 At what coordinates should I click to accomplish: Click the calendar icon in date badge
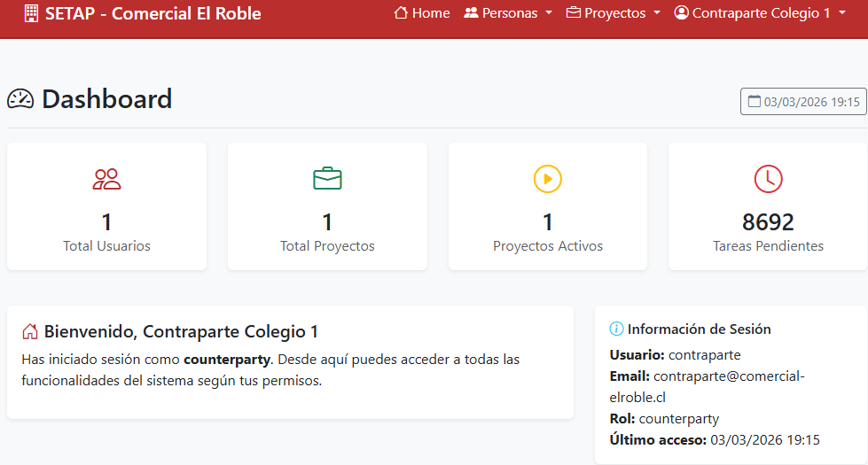(755, 102)
